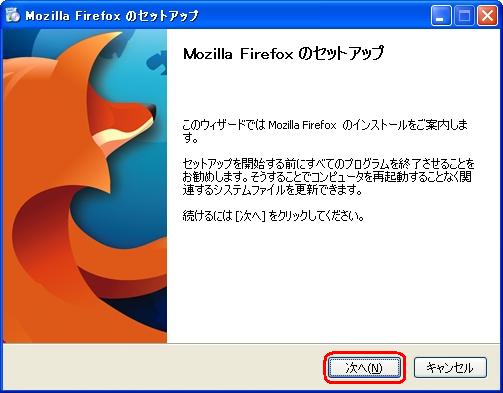Minimize the Firefox setup window

click(x=441, y=16)
